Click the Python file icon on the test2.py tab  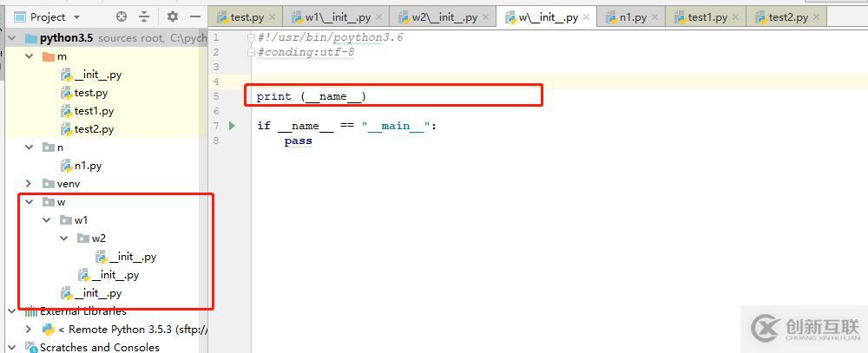(x=760, y=17)
